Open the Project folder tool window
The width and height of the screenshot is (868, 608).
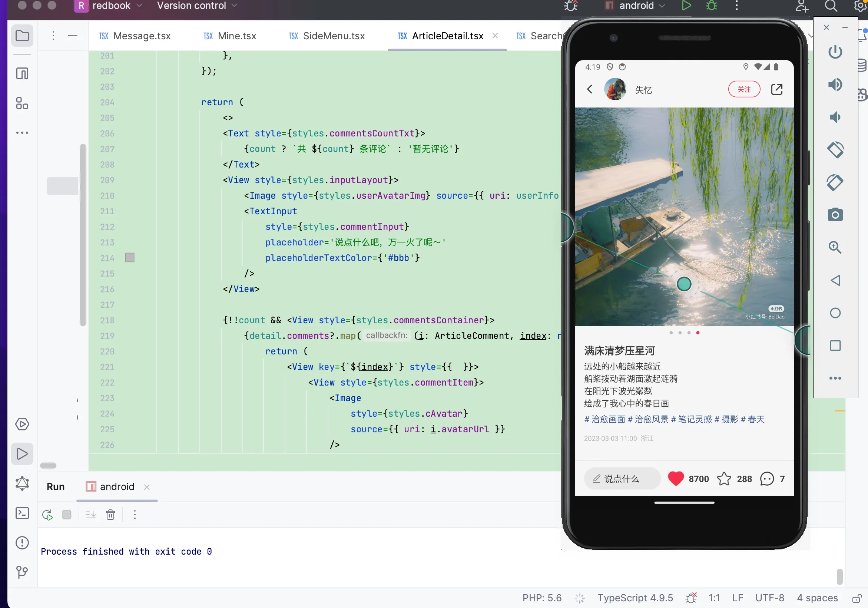22,36
